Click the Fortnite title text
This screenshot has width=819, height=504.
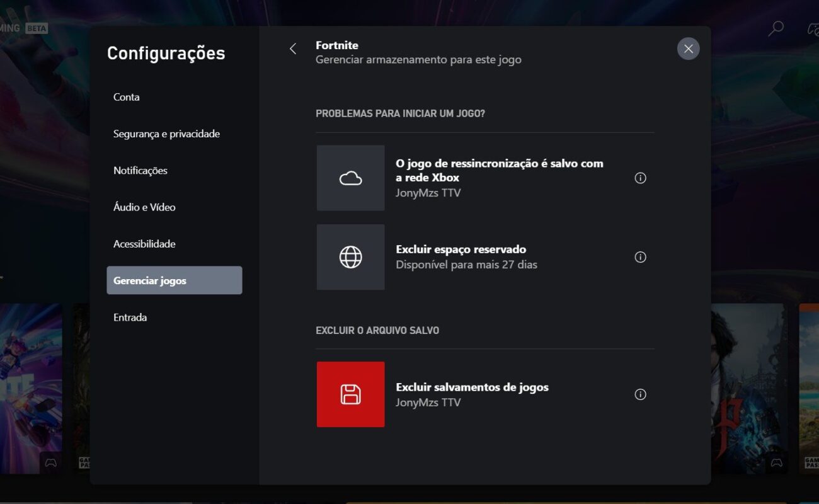337,45
